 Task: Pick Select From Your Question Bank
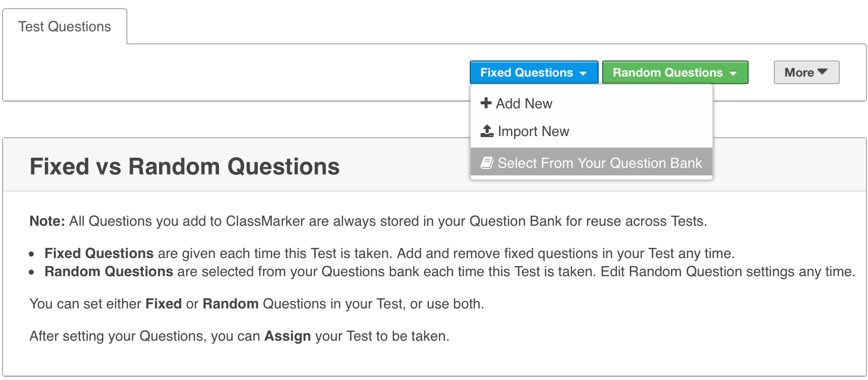click(x=599, y=163)
